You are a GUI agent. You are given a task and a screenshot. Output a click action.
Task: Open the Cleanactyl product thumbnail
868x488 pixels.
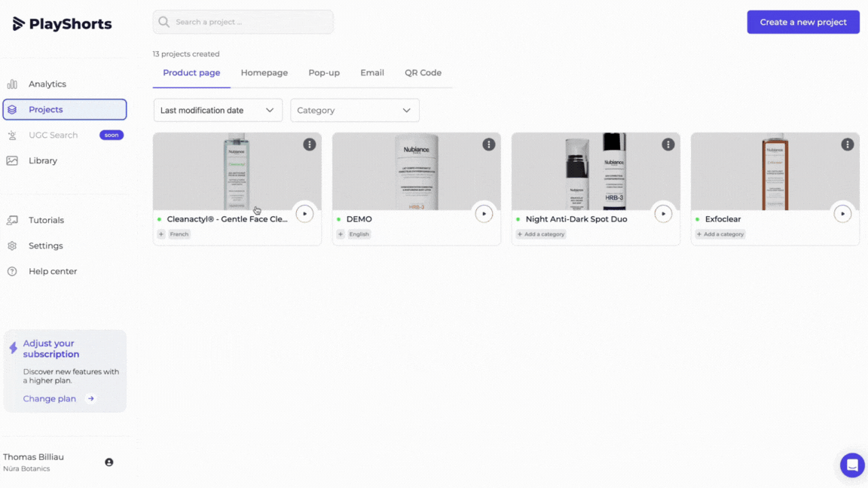click(237, 172)
